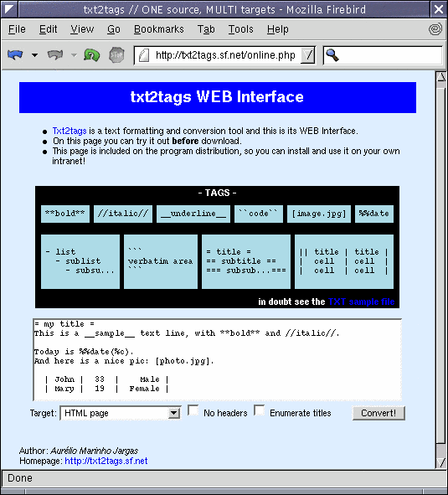Click the Stop loading icon
The image size is (448, 495).
[x=116, y=55]
